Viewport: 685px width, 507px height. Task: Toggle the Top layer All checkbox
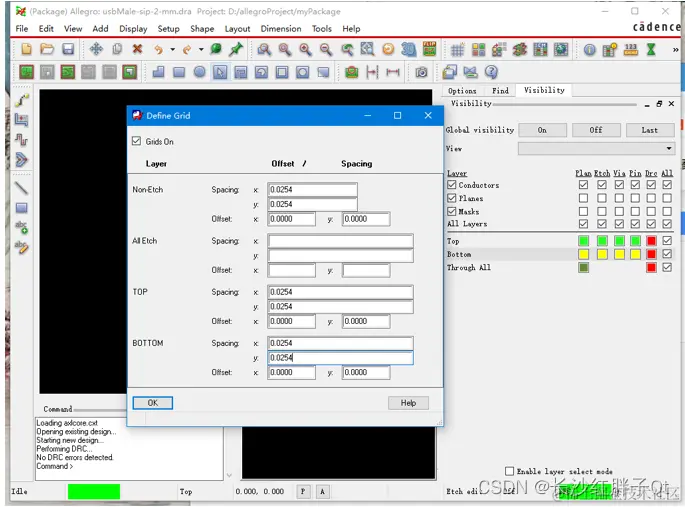pos(667,240)
